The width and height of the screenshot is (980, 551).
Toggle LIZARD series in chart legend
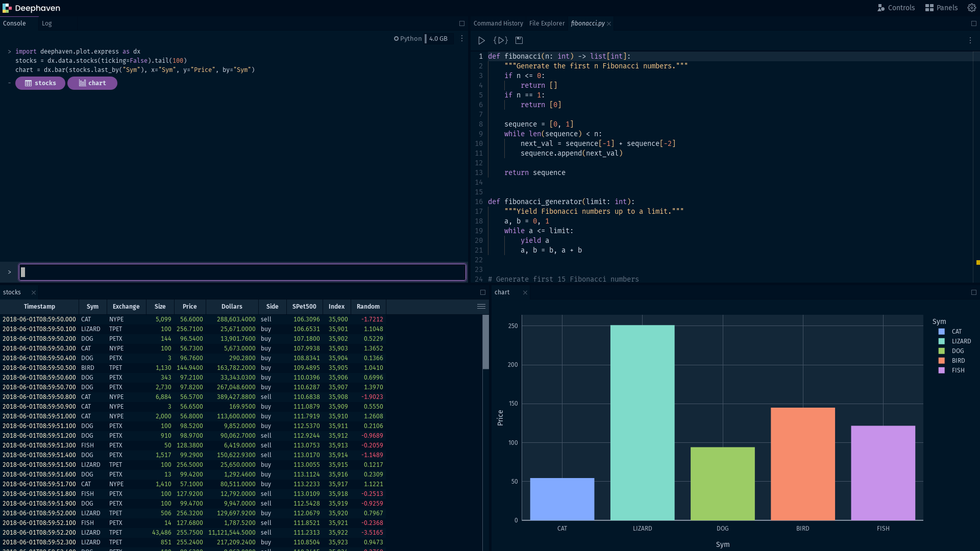coord(961,341)
